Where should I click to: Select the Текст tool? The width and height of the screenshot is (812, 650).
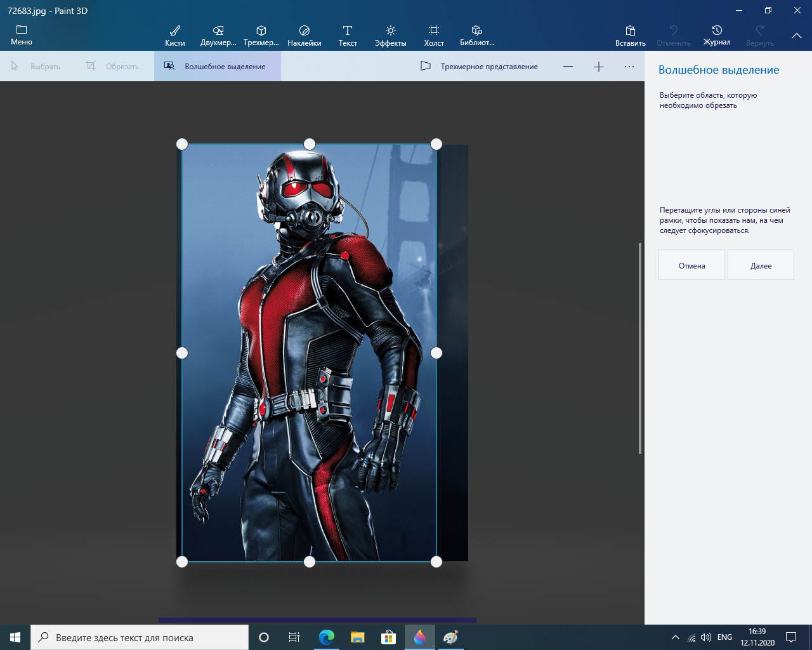347,36
